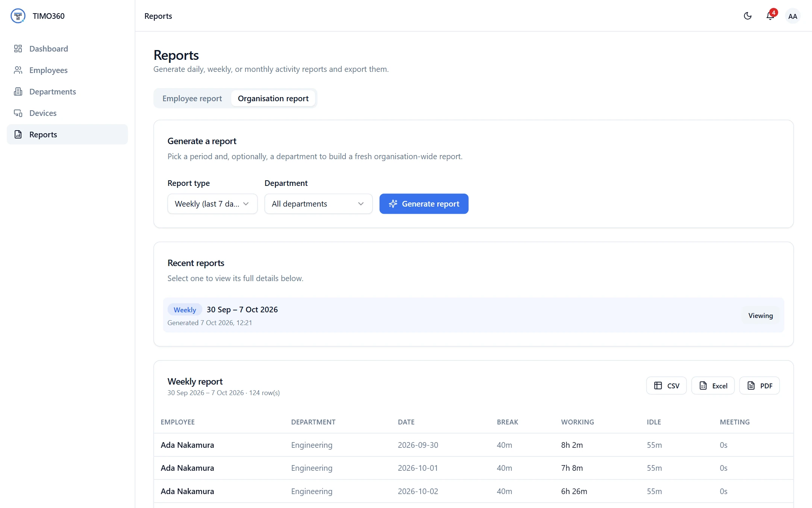This screenshot has width=812, height=508.
Task: Click Ada Nakamura in the 2026-09-30 row
Action: click(187, 445)
